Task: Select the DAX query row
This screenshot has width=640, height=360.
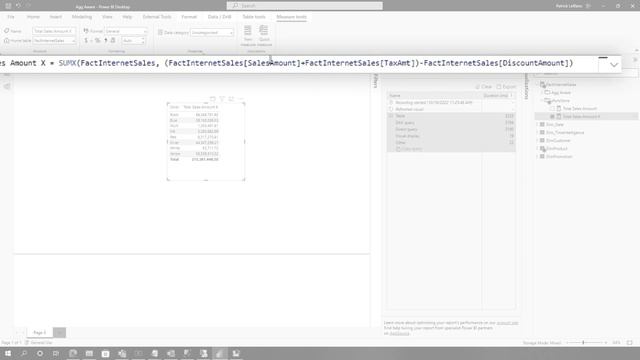Action: [x=451, y=122]
